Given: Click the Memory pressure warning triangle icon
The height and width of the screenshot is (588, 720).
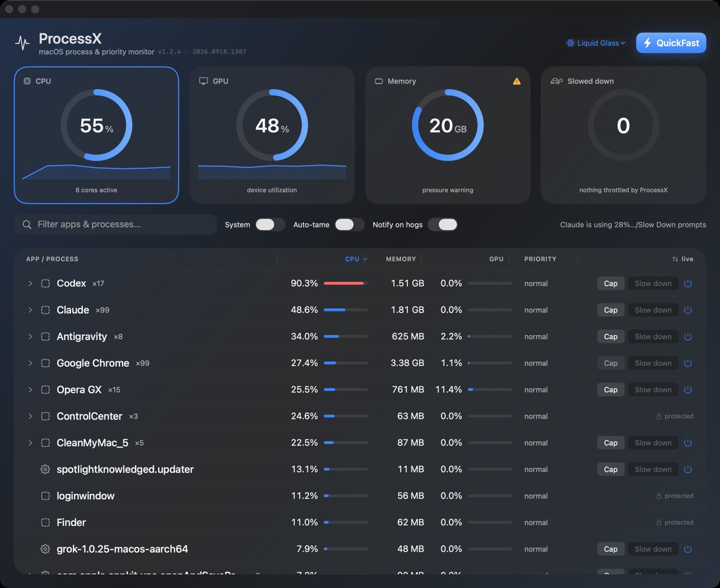Looking at the screenshot, I should [x=517, y=81].
